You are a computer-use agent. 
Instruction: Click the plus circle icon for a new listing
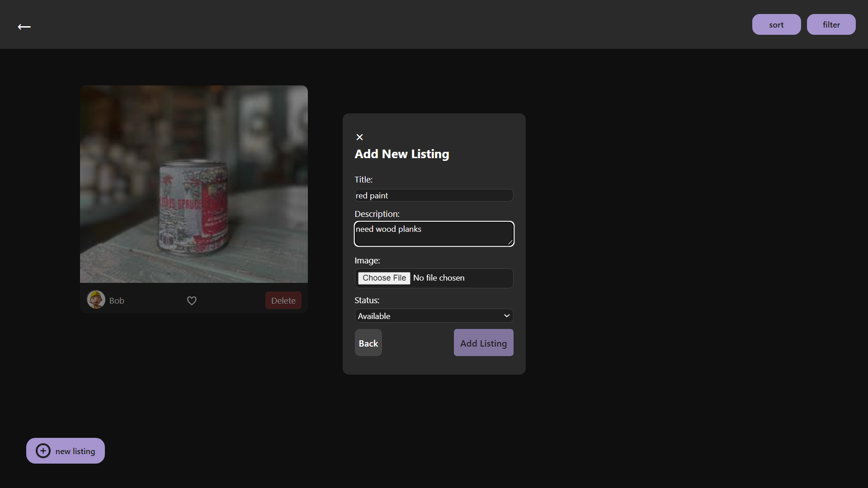pos(43,451)
